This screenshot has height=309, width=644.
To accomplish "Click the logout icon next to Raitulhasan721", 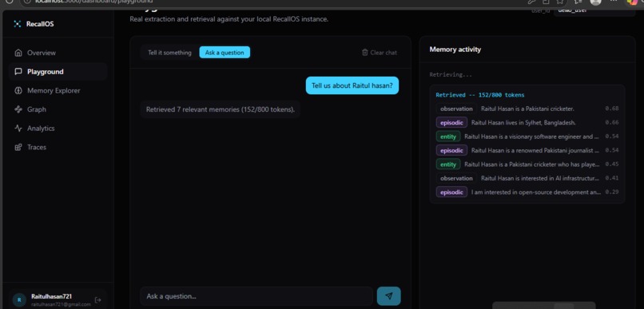I will click(97, 300).
